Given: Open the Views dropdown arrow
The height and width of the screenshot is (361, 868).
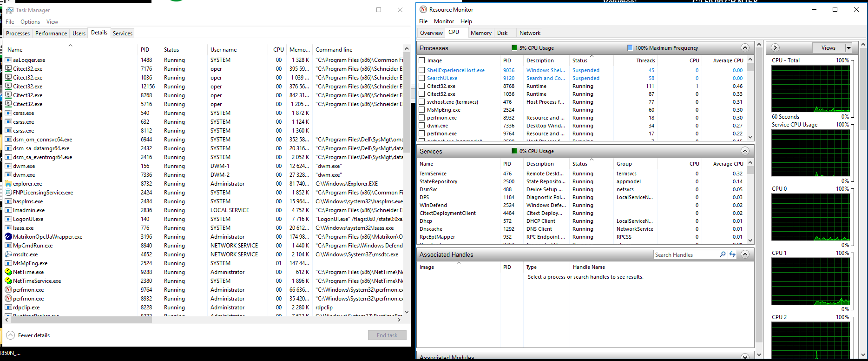Looking at the screenshot, I should click(848, 48).
